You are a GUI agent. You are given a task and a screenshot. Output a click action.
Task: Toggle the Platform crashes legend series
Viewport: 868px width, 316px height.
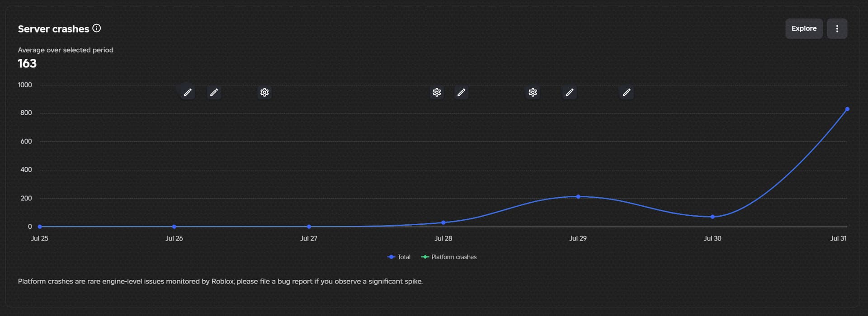point(448,257)
